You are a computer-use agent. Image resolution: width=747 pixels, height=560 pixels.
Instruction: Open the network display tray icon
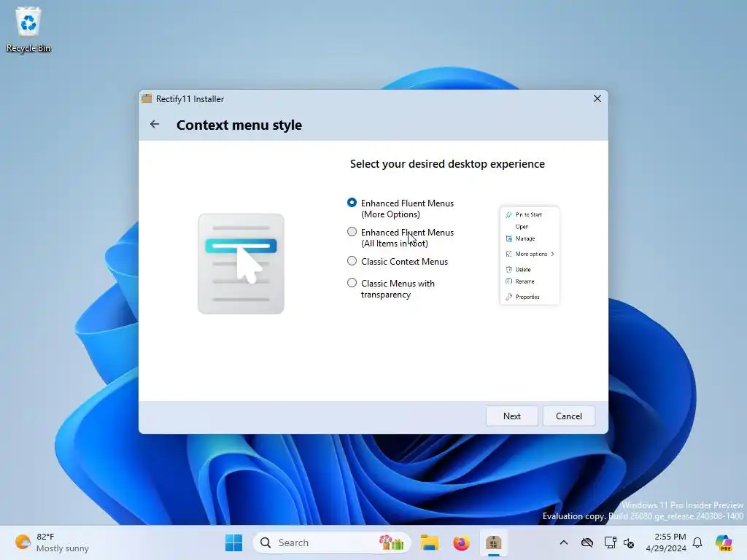pyautogui.click(x=610, y=542)
